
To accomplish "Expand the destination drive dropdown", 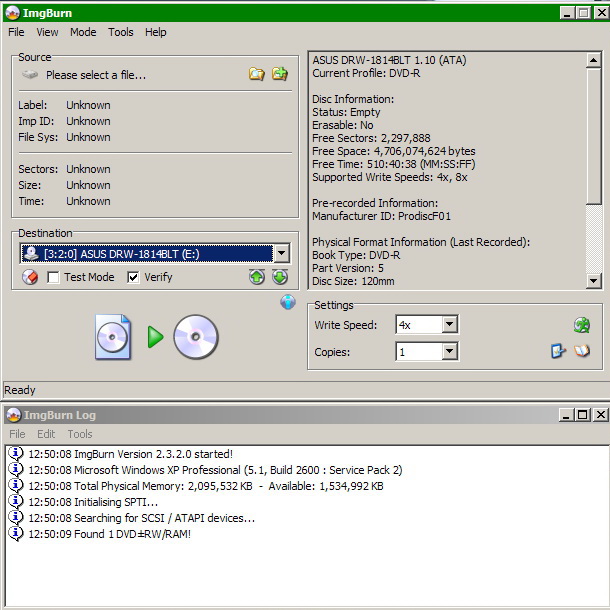I will pyautogui.click(x=281, y=254).
